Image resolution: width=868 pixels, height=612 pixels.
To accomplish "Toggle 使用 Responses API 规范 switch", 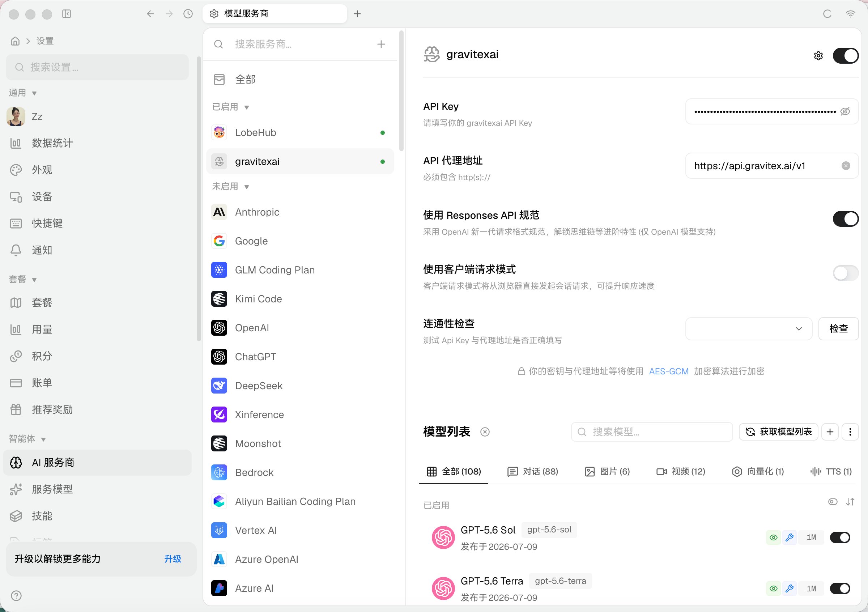I will pyautogui.click(x=845, y=219).
